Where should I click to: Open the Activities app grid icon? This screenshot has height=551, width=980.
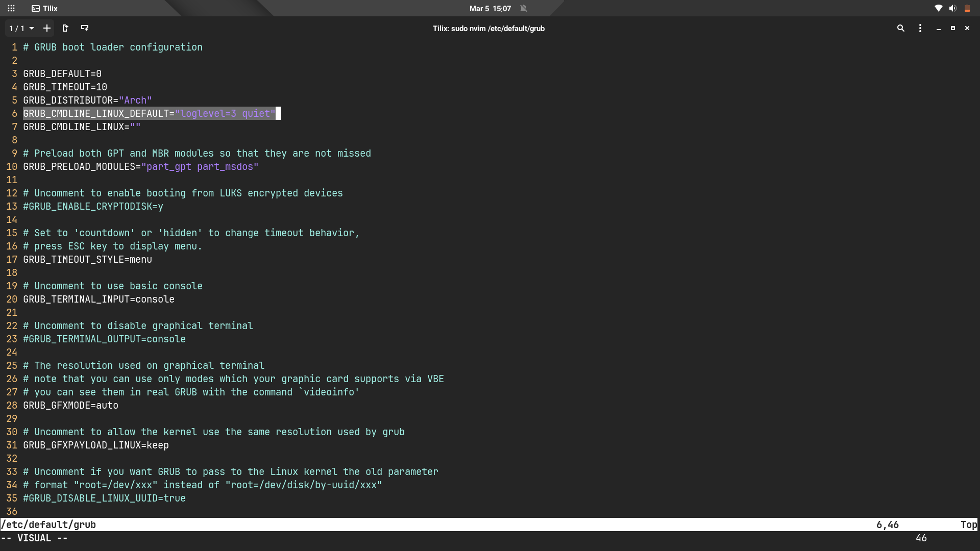(x=11, y=9)
